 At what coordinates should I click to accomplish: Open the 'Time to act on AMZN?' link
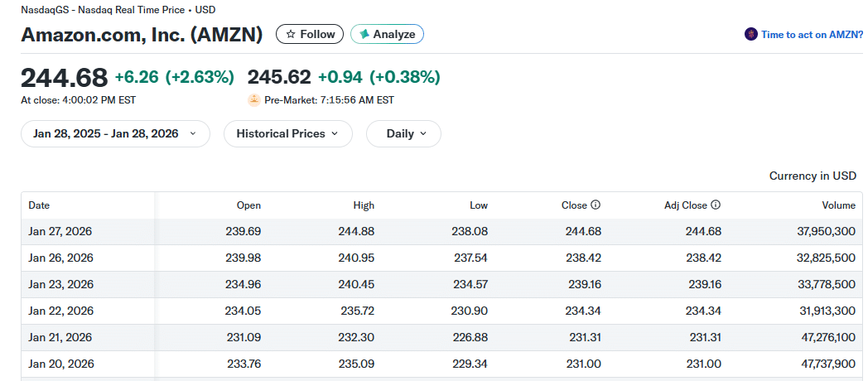[812, 35]
